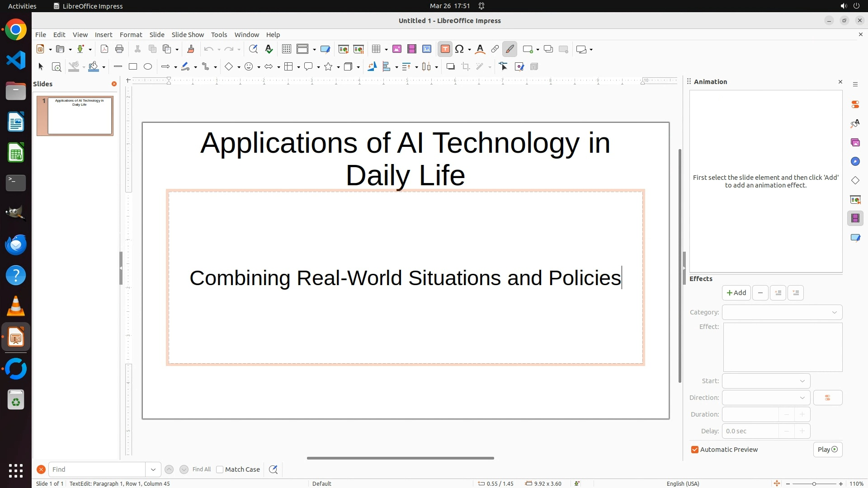
Task: Click the Shadow toggle icon
Action: [450, 67]
